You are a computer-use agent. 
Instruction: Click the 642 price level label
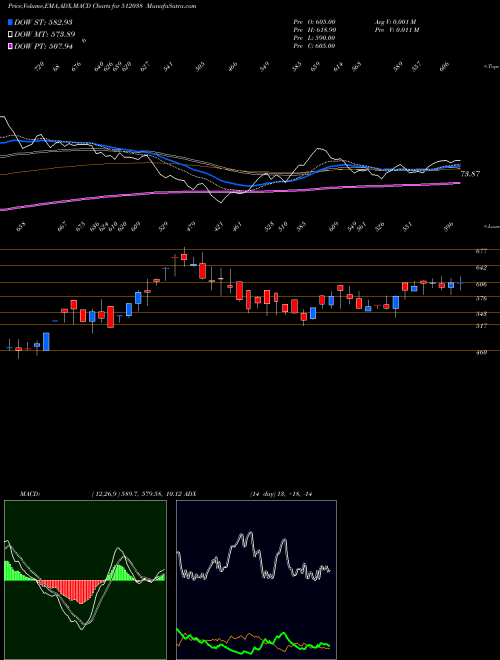tap(481, 268)
